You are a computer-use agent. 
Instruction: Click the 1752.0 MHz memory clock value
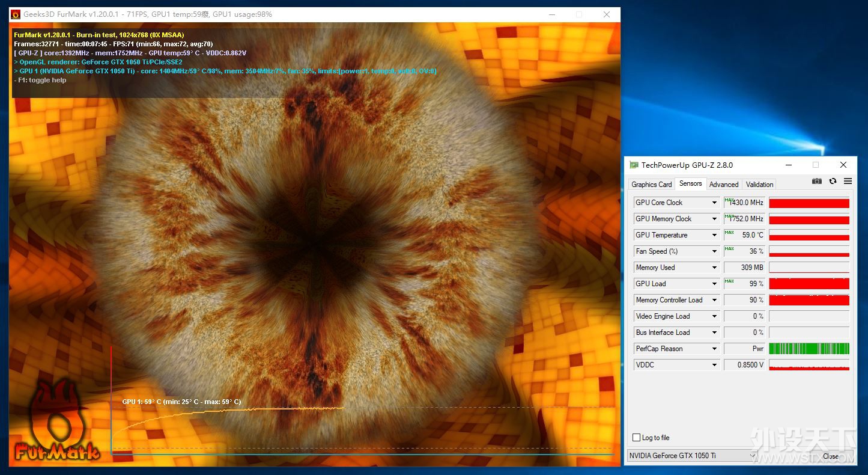coord(744,219)
